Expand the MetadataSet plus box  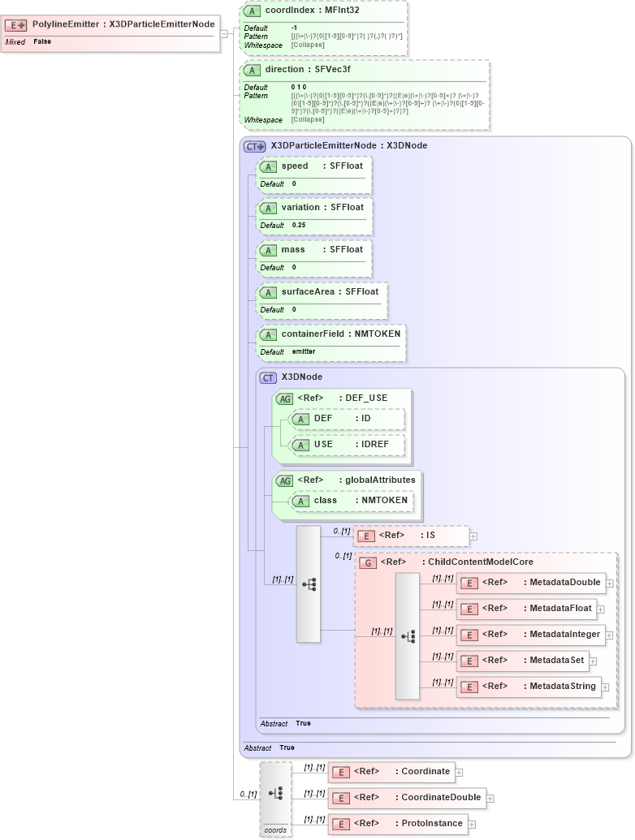point(594,661)
